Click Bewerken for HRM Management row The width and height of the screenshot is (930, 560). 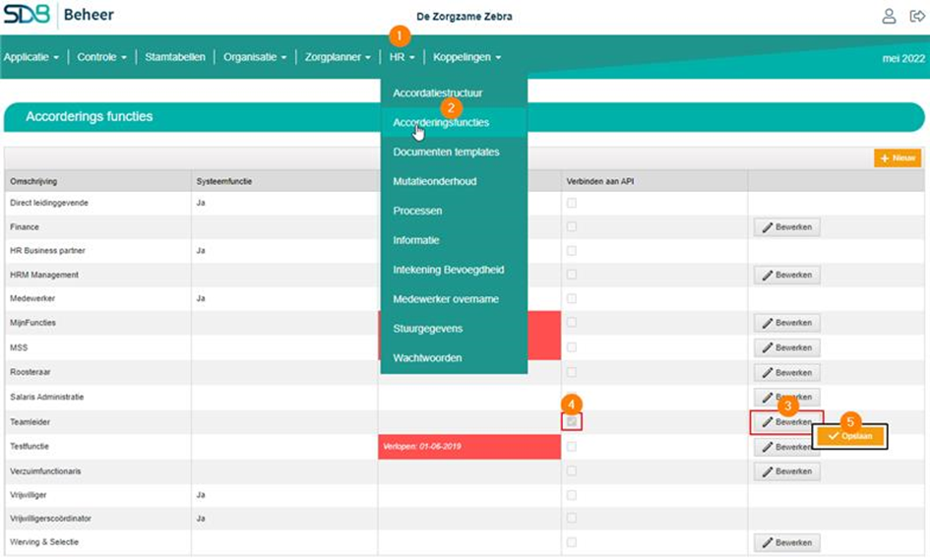coord(786,276)
